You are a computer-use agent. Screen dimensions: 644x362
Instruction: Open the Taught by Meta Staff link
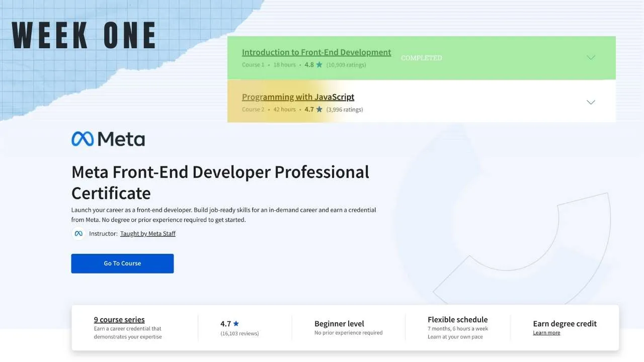(x=148, y=234)
